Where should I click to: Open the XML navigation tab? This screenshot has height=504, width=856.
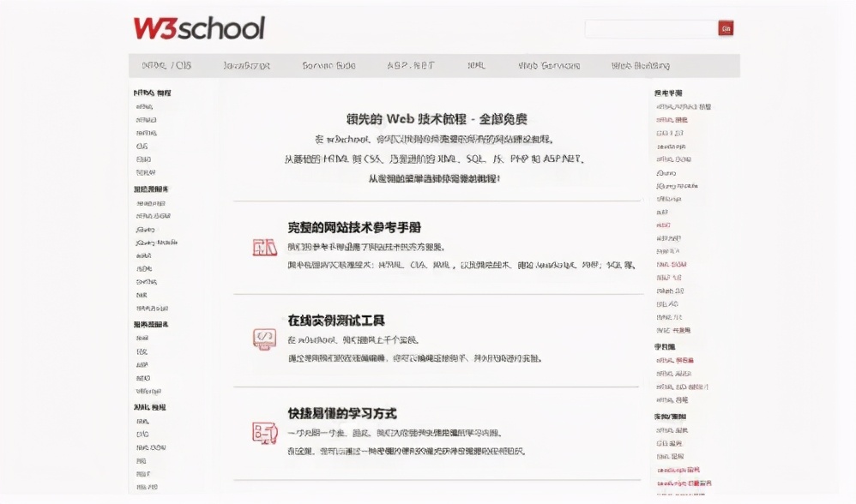[476, 65]
